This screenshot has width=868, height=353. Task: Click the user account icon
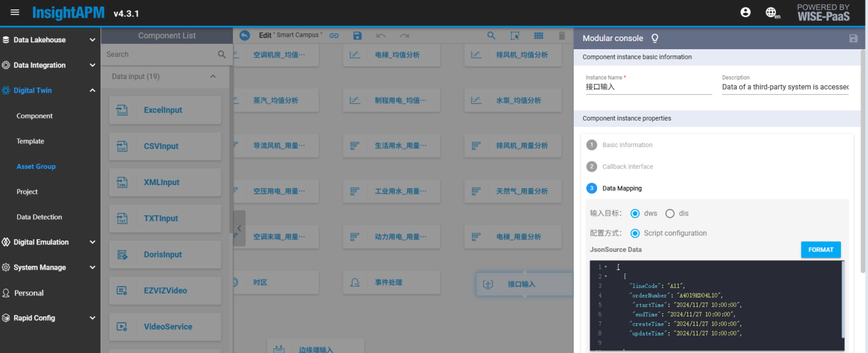746,12
